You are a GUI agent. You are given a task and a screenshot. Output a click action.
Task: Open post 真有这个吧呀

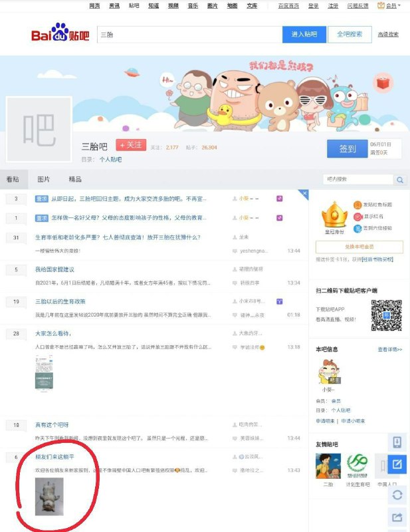tap(52, 425)
